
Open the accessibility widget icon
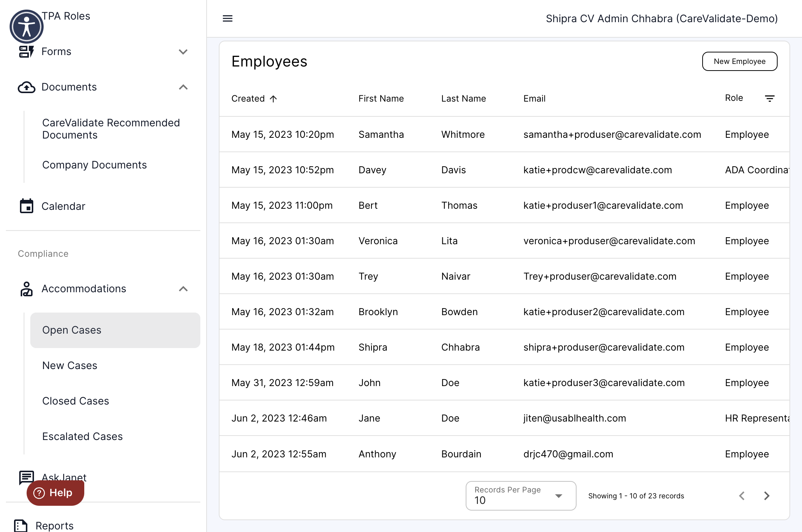click(x=26, y=27)
